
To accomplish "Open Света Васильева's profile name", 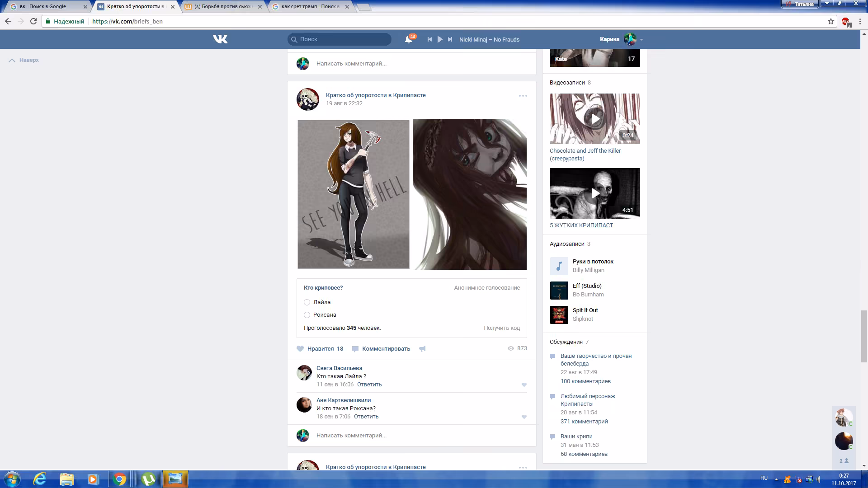I will pyautogui.click(x=339, y=368).
